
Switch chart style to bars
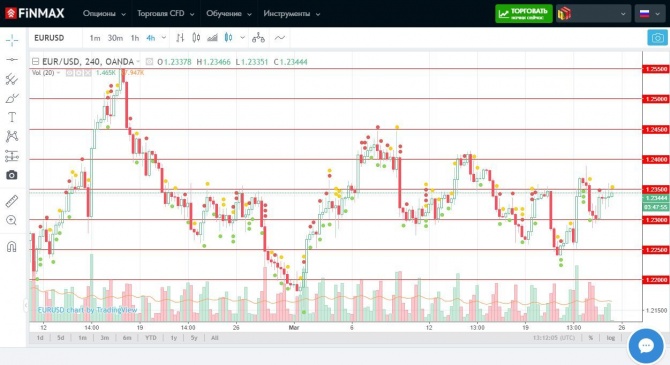180,38
